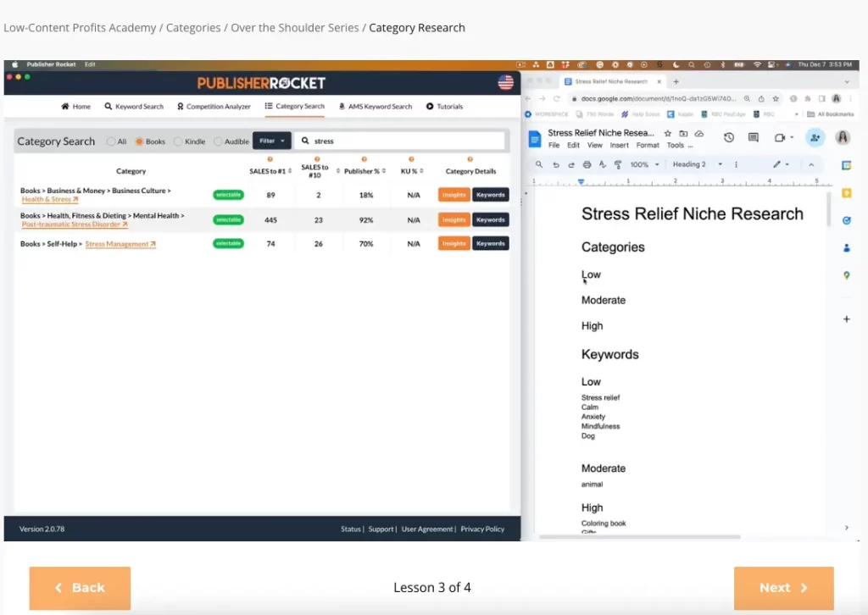This screenshot has height=615, width=868.
Task: Open version history in Google Docs
Action: (728, 137)
